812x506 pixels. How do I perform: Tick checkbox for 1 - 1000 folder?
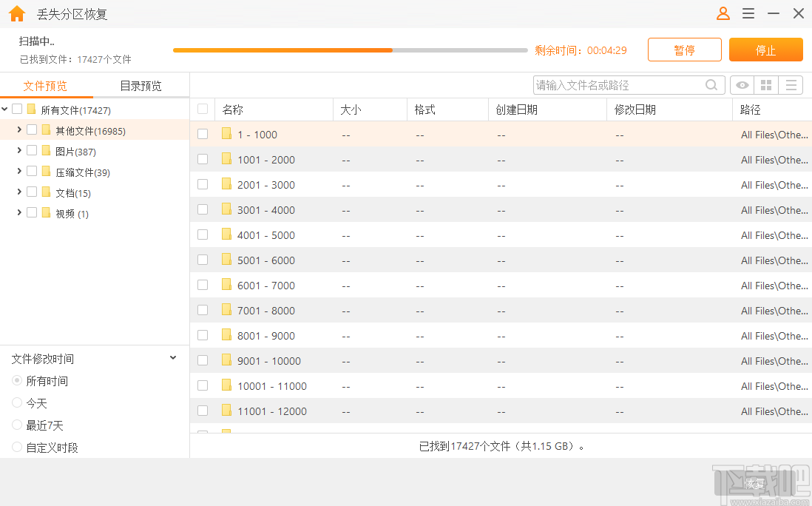(x=203, y=134)
